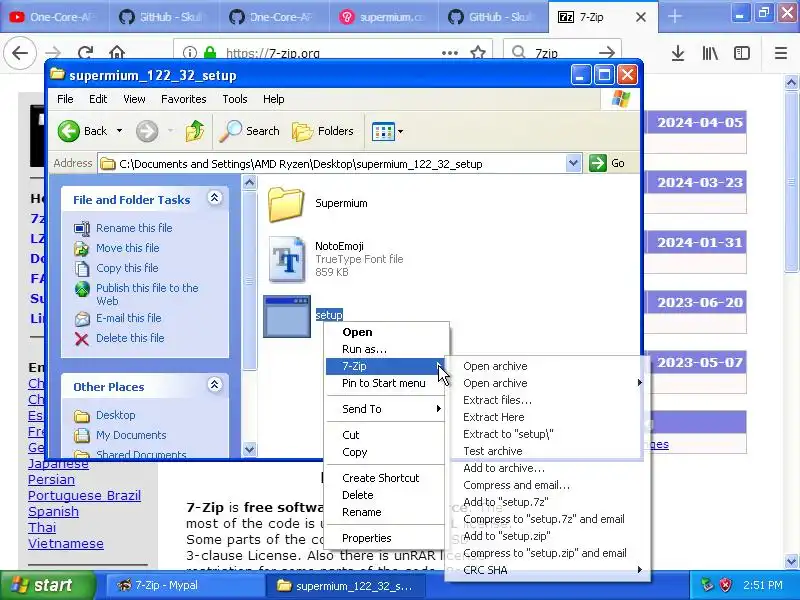Select the Supermium folder icon
Viewport: 800px width, 600px height.
[286, 204]
